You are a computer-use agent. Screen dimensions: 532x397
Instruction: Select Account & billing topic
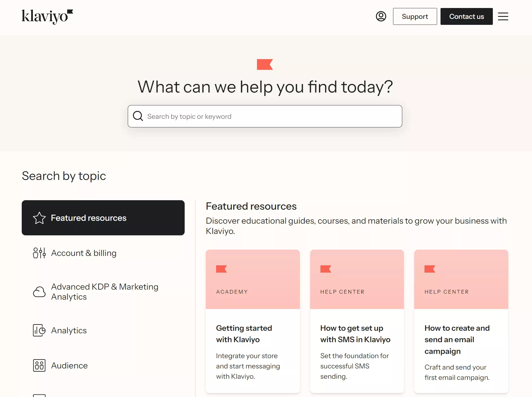[103, 253]
